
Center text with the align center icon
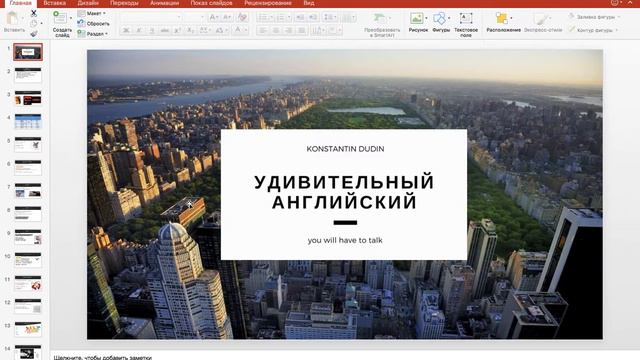click(x=276, y=30)
